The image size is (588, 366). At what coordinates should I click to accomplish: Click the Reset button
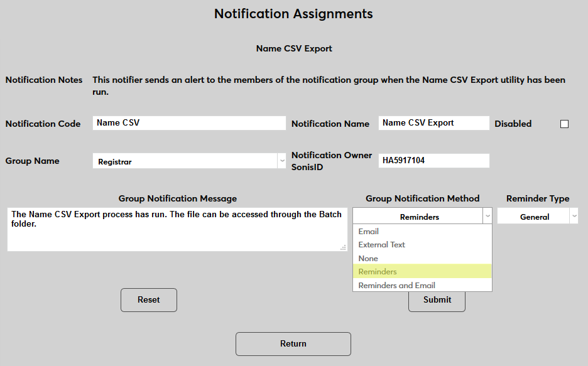(x=149, y=299)
